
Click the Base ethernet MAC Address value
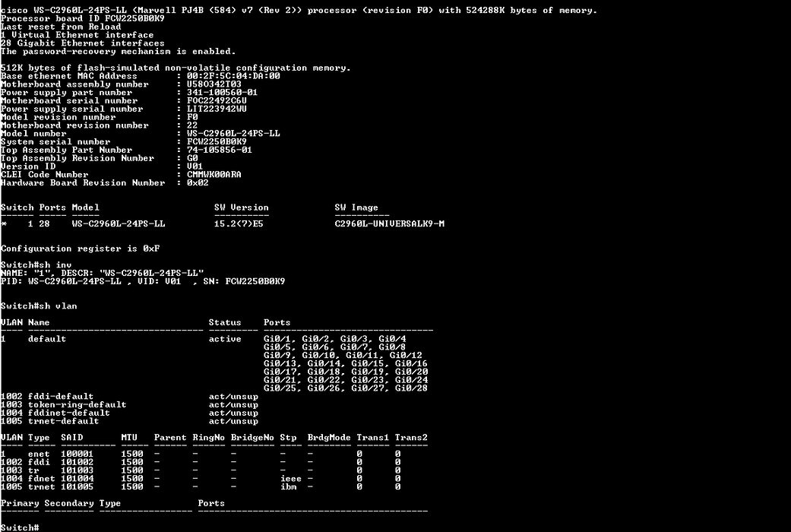(x=233, y=76)
